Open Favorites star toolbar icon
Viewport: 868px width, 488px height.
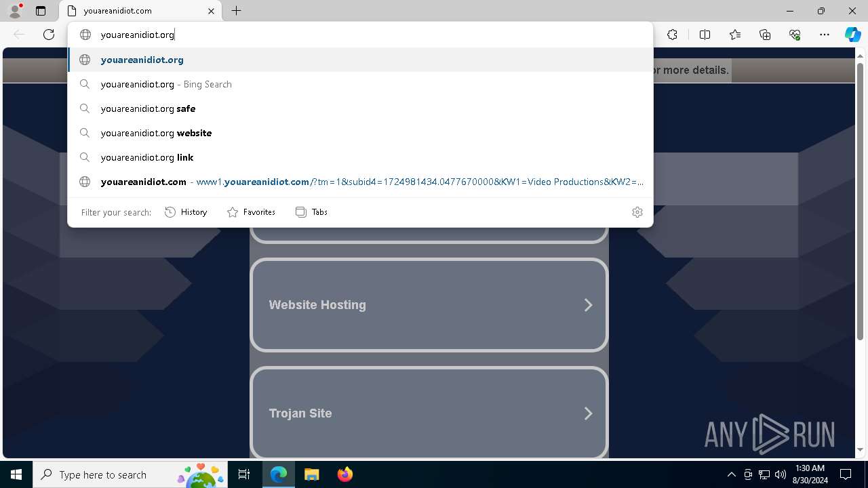click(x=735, y=35)
